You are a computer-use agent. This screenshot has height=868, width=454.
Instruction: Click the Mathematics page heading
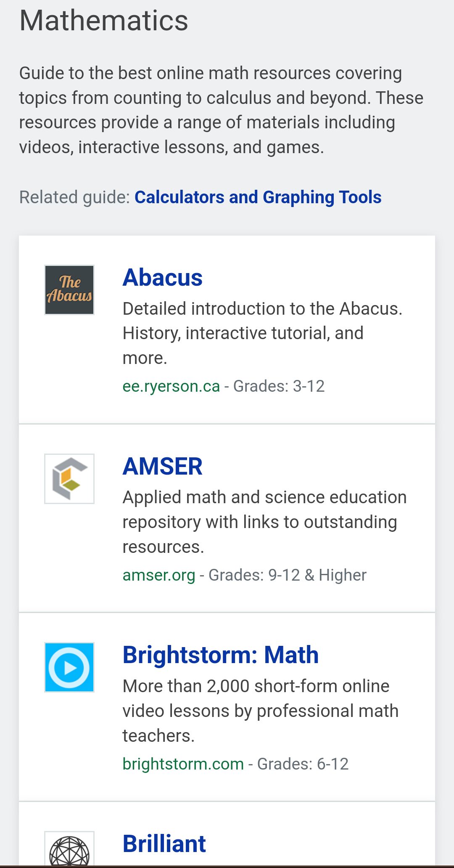click(104, 21)
